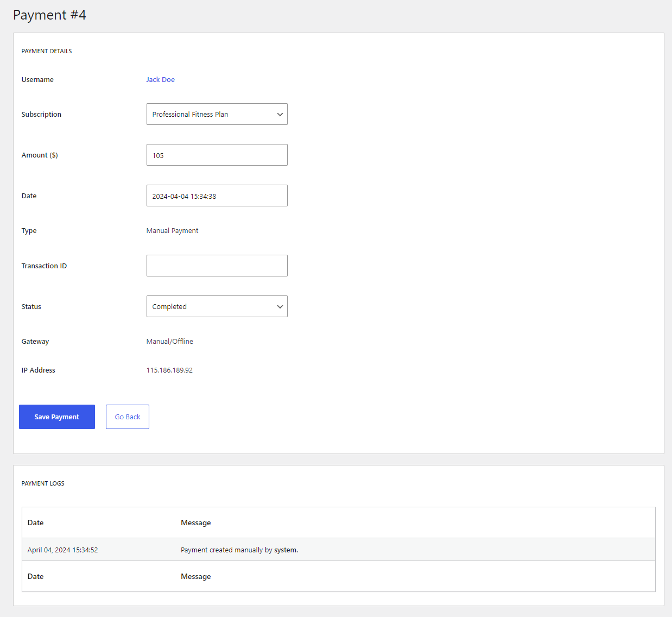The width and height of the screenshot is (672, 617).
Task: Click the Date field with 2024-04-04 15:34:38
Action: (x=217, y=196)
